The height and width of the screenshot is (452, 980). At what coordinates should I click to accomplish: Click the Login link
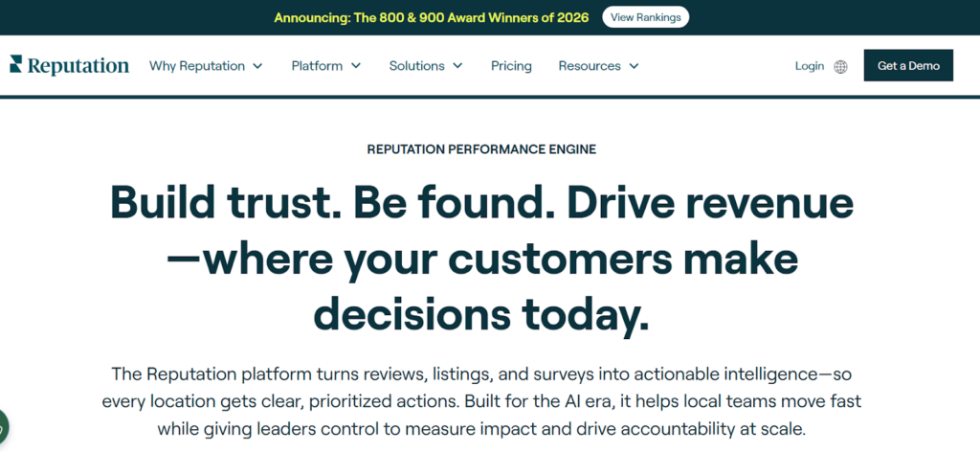pyautogui.click(x=809, y=66)
